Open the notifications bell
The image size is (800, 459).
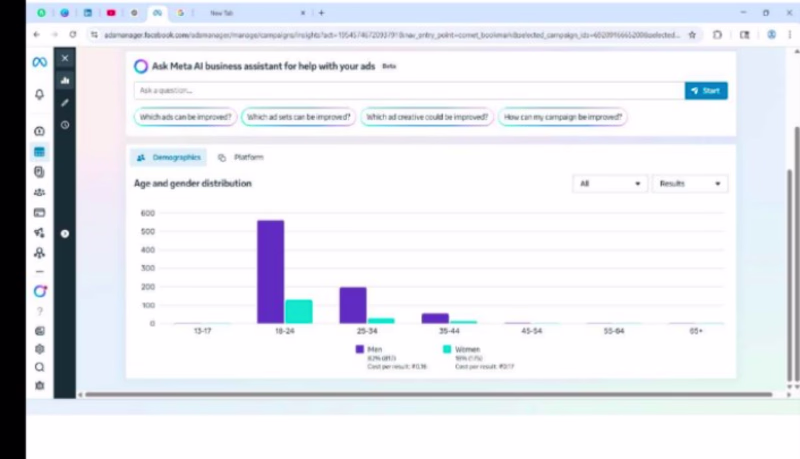39,94
